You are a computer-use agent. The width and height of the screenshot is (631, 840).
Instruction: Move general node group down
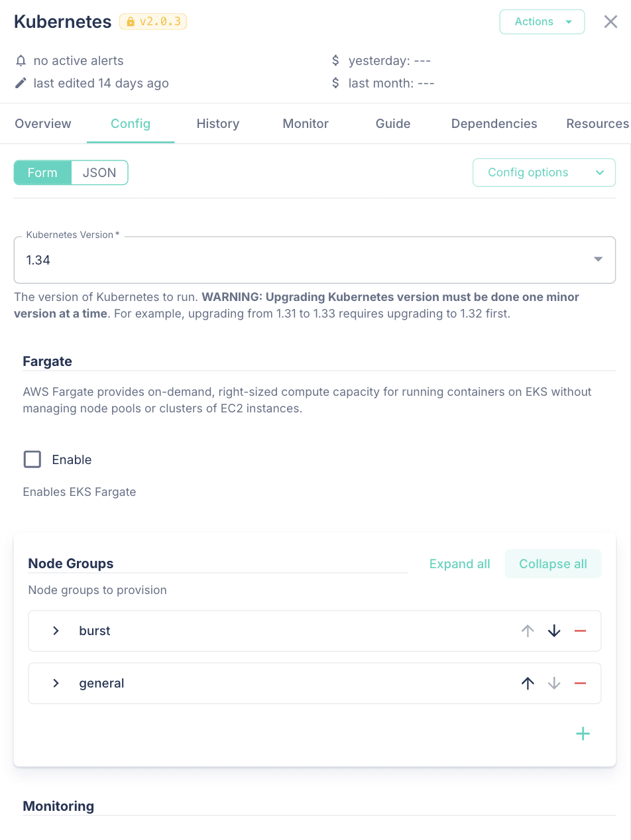tap(554, 684)
